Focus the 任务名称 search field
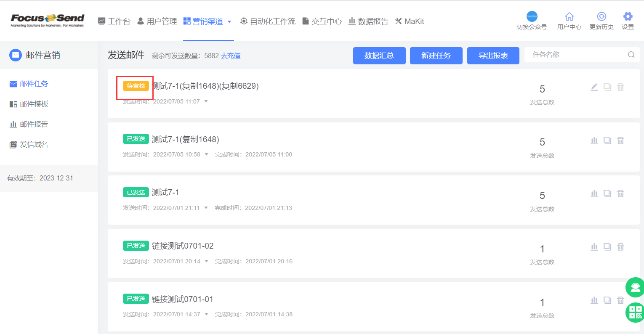The image size is (644, 334). click(x=581, y=55)
